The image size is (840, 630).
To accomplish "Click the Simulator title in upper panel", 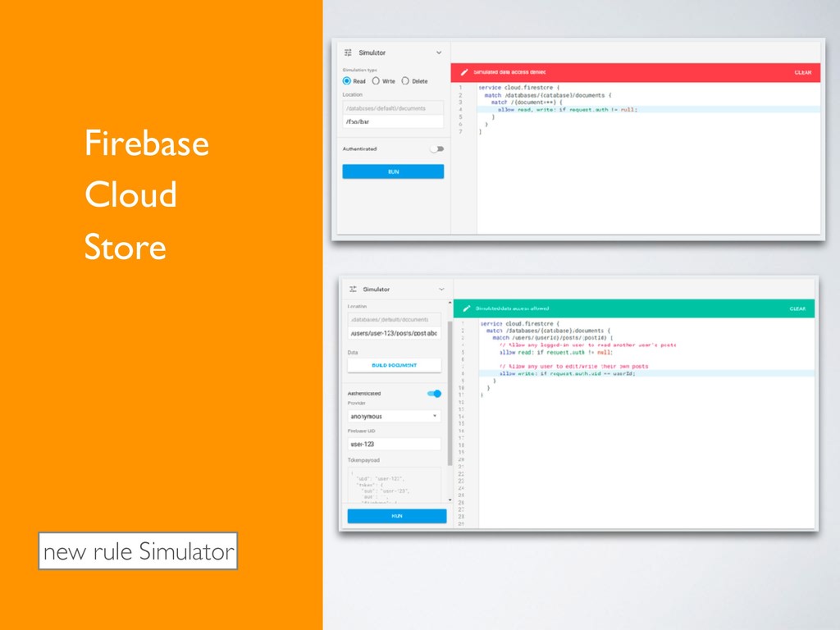I will pyautogui.click(x=372, y=52).
